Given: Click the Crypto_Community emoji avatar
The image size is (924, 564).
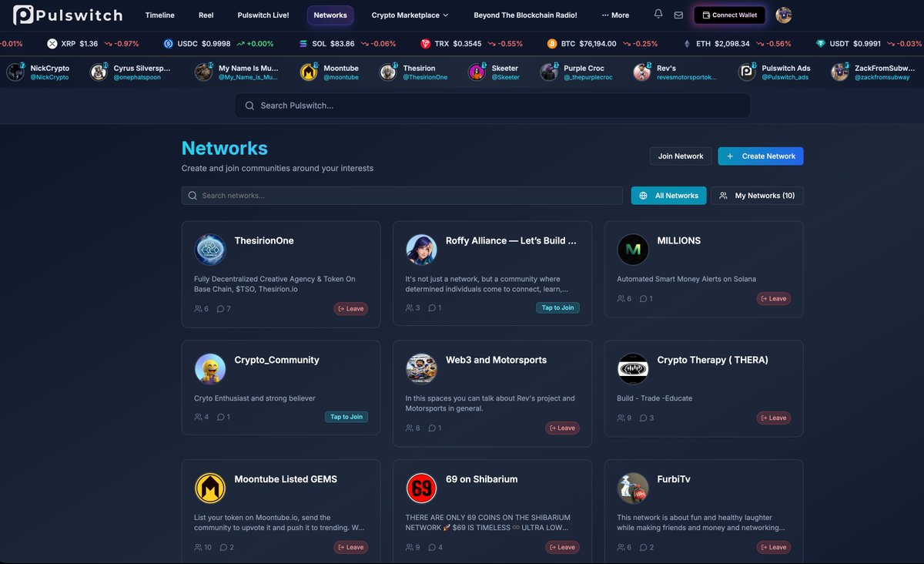Looking at the screenshot, I should [x=209, y=369].
